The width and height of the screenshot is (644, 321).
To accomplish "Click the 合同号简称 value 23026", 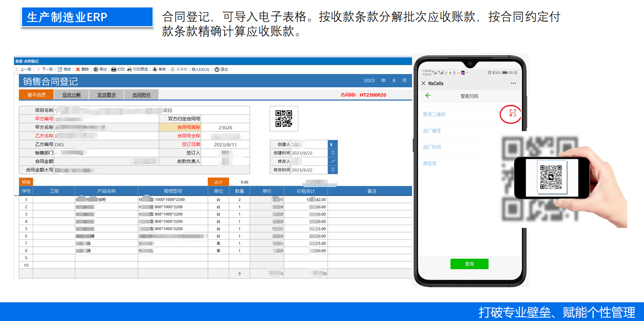I will pyautogui.click(x=225, y=127).
